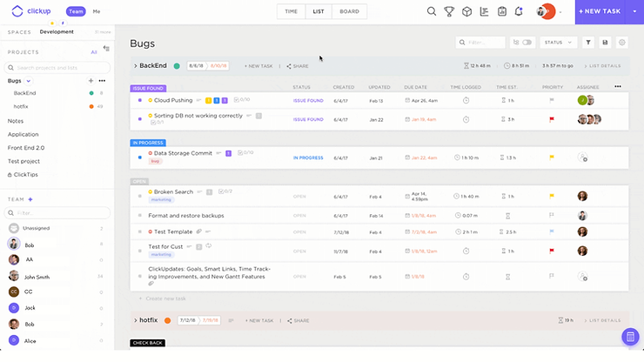Open the trophy goals icon
This screenshot has width=644, height=362.
click(x=449, y=11)
